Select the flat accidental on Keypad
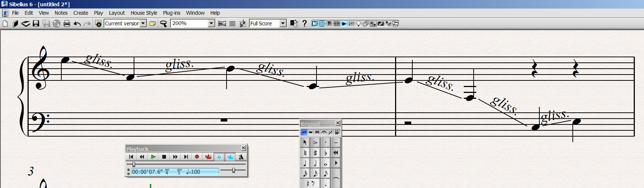The height and width of the screenshot is (188, 644). point(325,153)
